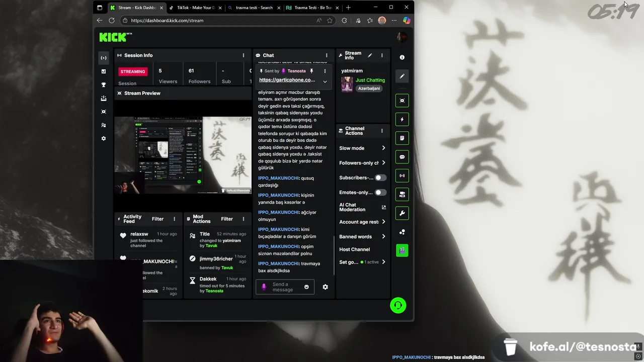
Task: Toggle the wrench stream info widget icon
Action: [x=402, y=213]
